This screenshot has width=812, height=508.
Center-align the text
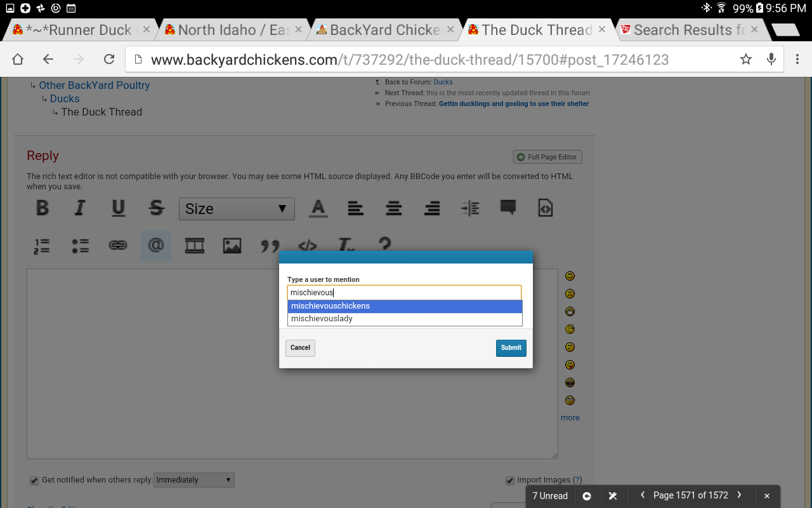pyautogui.click(x=394, y=208)
